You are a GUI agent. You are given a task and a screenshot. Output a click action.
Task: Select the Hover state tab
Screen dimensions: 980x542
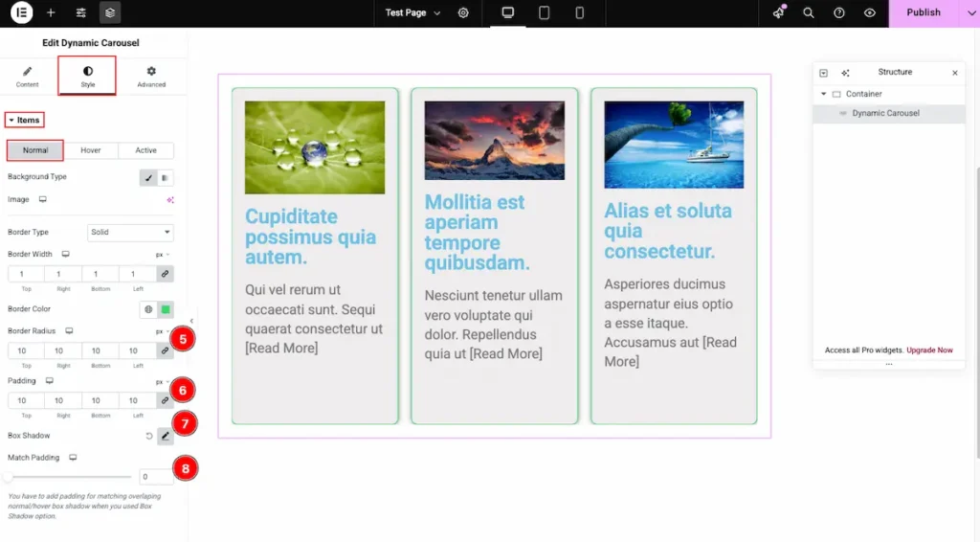(91, 150)
